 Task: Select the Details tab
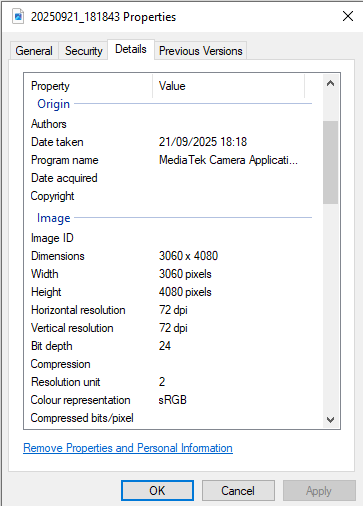[131, 49]
